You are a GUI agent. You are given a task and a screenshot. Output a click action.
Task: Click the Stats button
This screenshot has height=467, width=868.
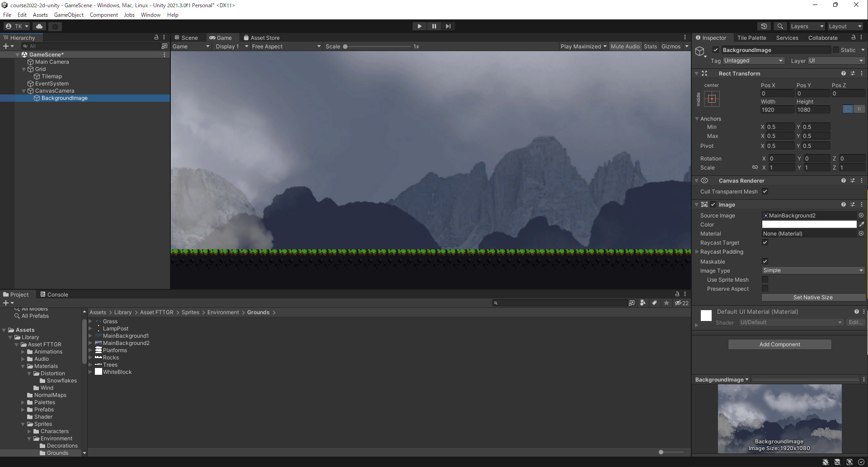pyautogui.click(x=650, y=46)
